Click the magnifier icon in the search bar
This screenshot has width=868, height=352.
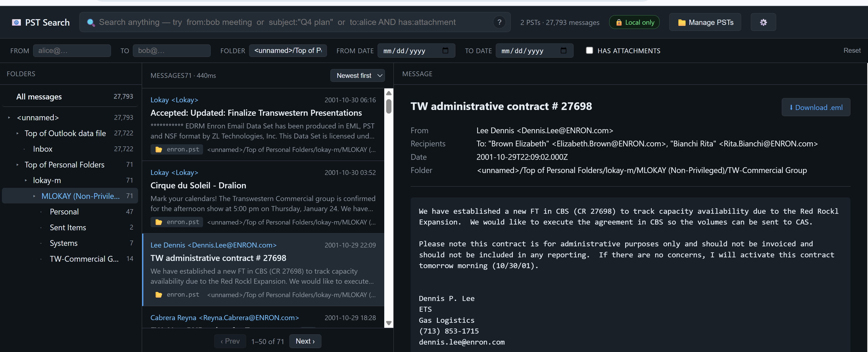[x=91, y=23]
